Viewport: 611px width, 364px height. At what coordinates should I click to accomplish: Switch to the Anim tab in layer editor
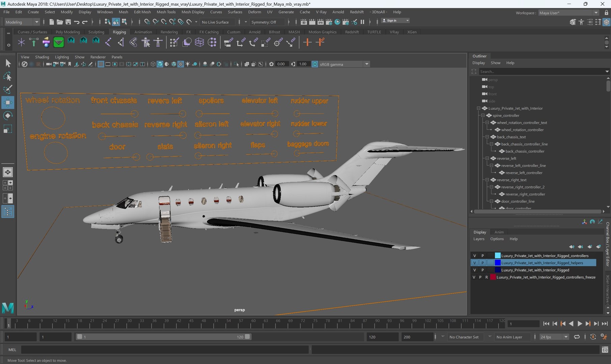click(x=499, y=232)
